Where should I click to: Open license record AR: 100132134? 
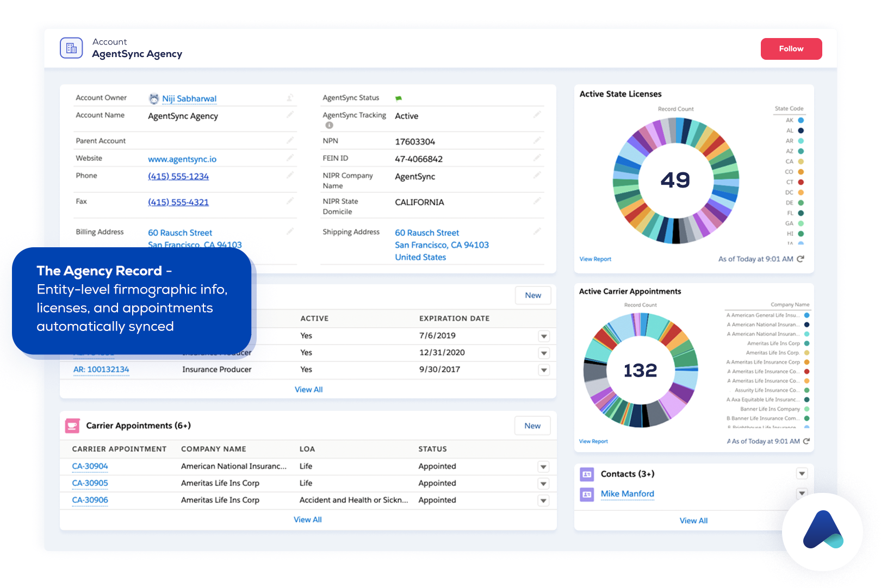[101, 370]
